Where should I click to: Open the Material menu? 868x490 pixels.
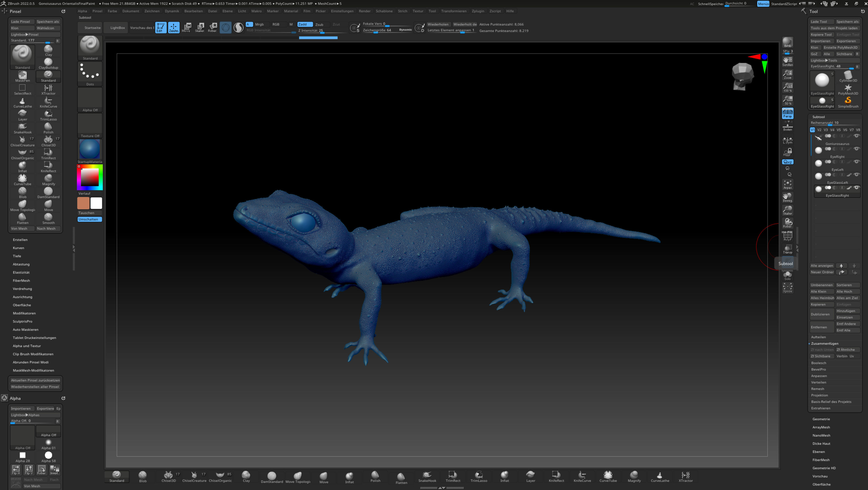pyautogui.click(x=291, y=11)
